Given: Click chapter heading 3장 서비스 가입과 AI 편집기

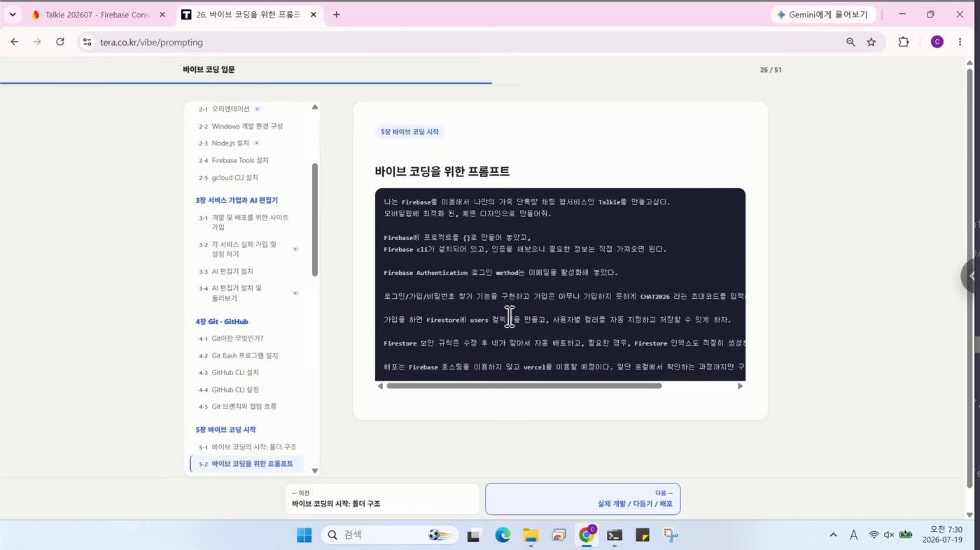Looking at the screenshot, I should (237, 200).
